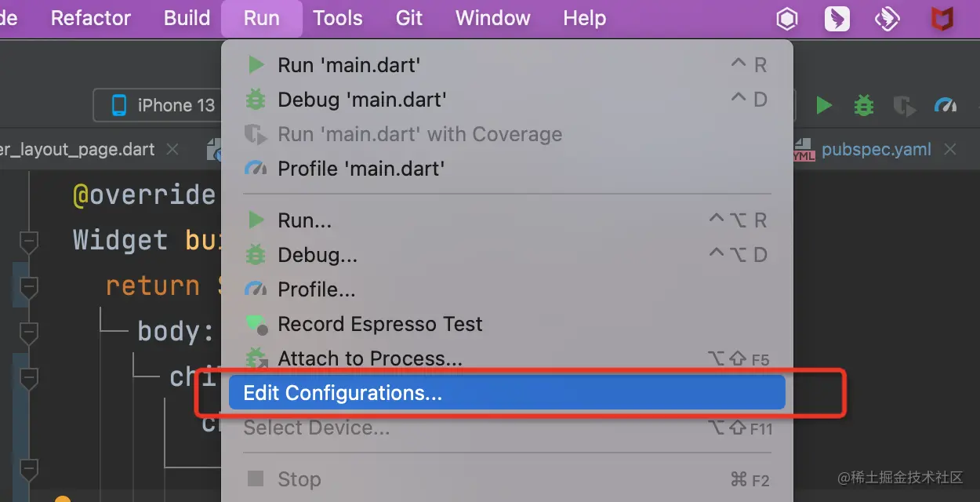Click the diamond-shaped menu bar icon
The height and width of the screenshot is (502, 980).
887,19
